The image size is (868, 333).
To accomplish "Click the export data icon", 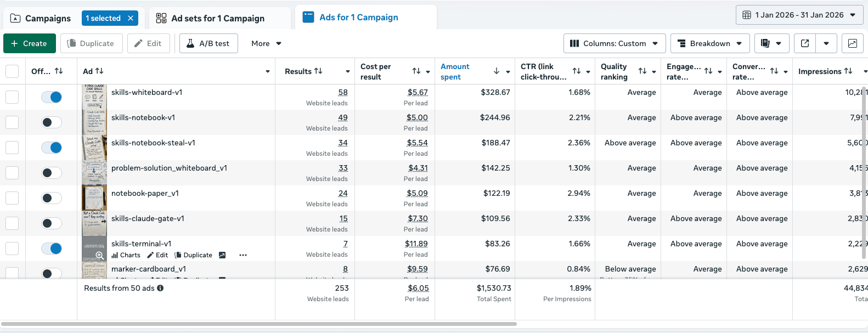I will tap(805, 43).
